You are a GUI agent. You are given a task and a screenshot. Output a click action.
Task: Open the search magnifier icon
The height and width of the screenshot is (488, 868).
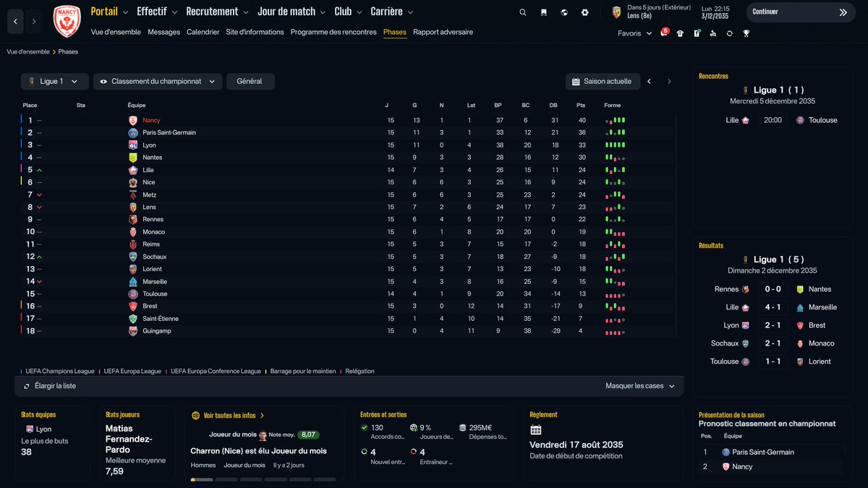[x=523, y=12]
